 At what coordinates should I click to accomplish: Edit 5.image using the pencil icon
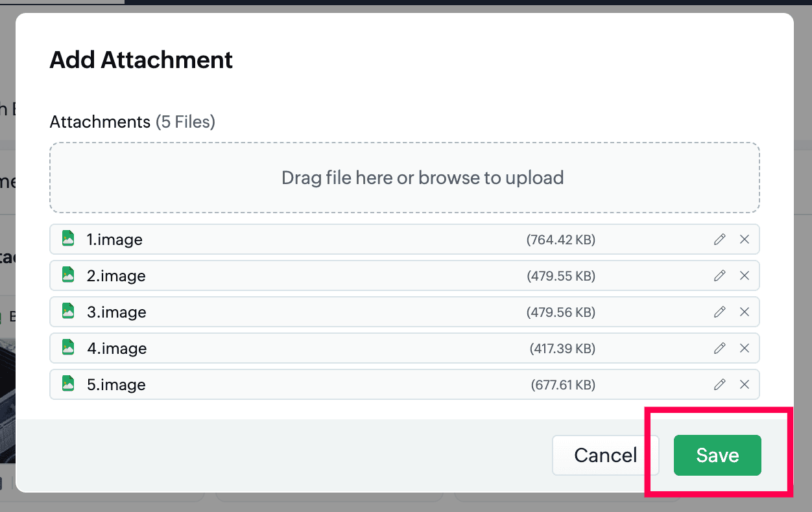(x=719, y=385)
